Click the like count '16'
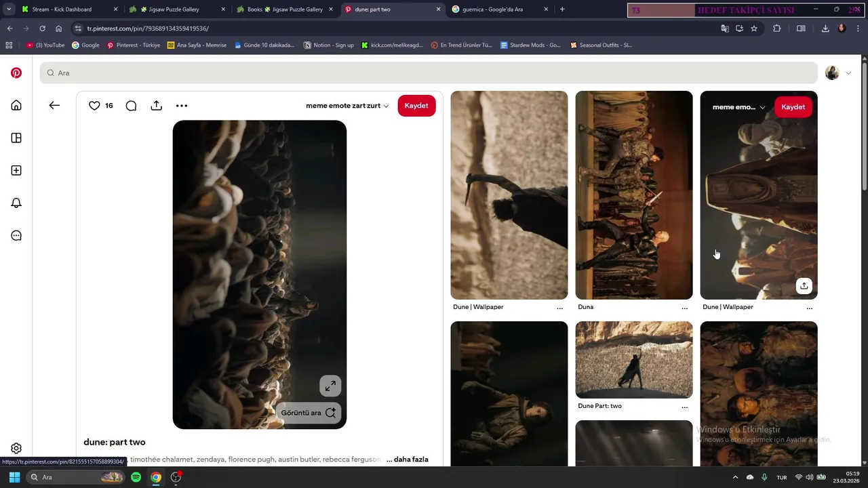Viewport: 868px width, 488px height. 109,106
